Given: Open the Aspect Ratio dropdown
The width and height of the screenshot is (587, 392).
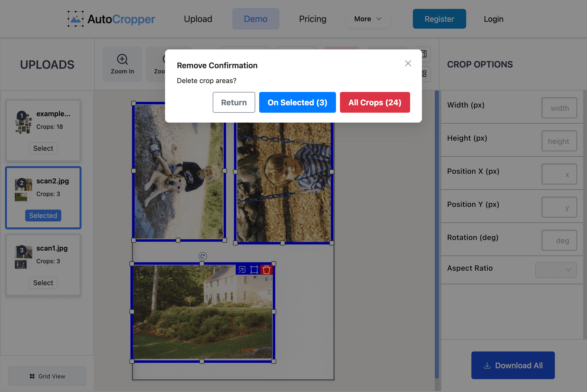Looking at the screenshot, I should tap(556, 270).
